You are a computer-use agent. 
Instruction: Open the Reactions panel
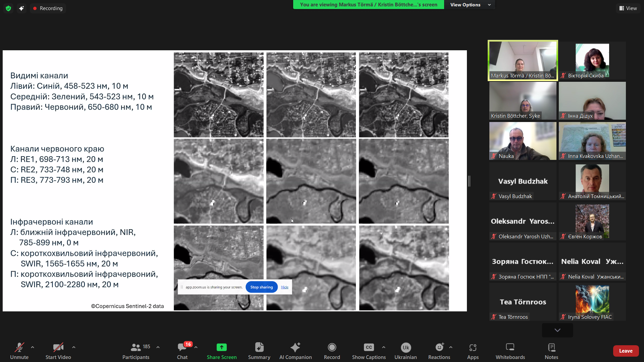tap(439, 351)
